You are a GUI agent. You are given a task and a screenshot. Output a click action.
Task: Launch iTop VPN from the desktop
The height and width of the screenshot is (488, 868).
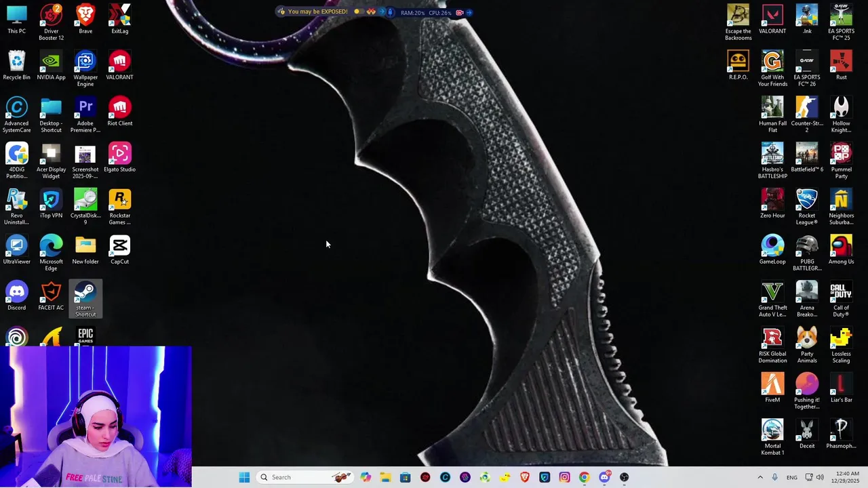pyautogui.click(x=51, y=203)
